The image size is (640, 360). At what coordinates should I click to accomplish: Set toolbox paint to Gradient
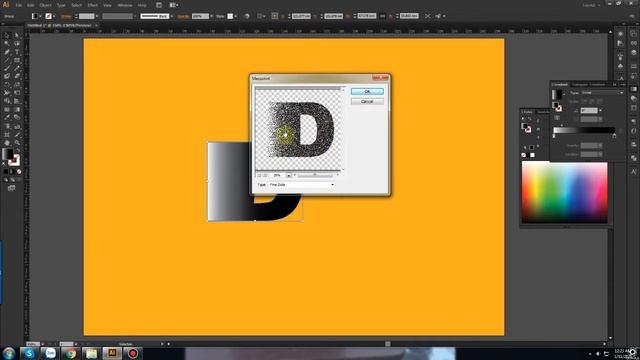point(12,171)
